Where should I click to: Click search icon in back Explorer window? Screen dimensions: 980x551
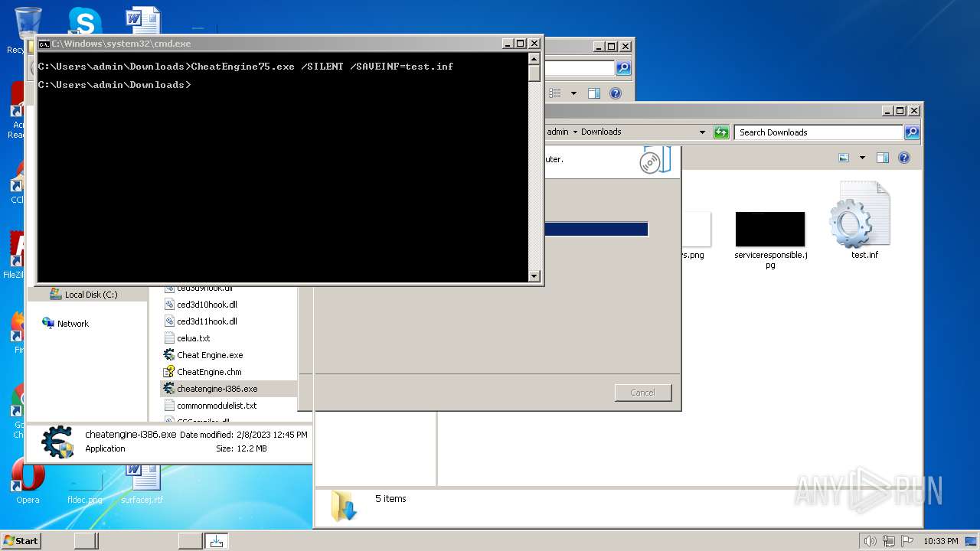[623, 68]
